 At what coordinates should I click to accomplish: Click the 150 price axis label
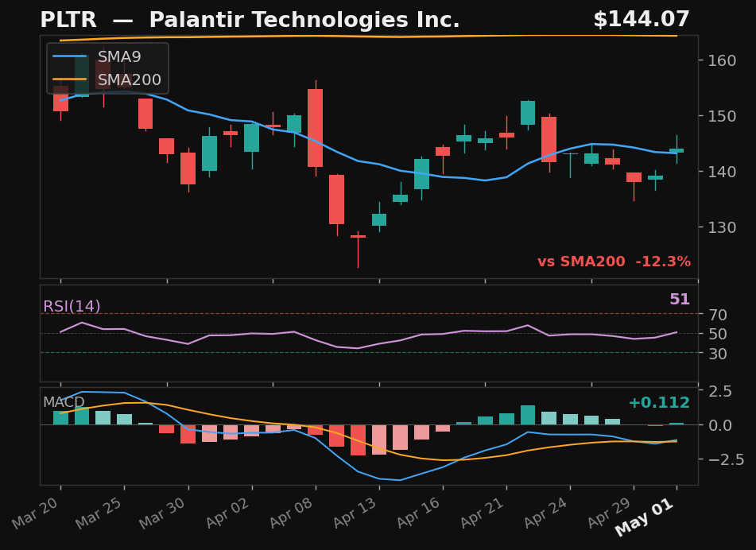pyautogui.click(x=722, y=116)
